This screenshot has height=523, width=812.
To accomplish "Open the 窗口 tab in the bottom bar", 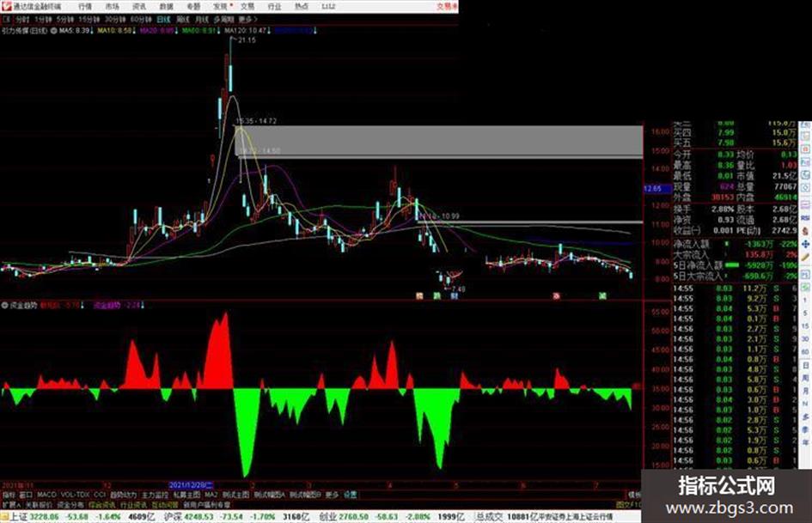I will [26, 495].
